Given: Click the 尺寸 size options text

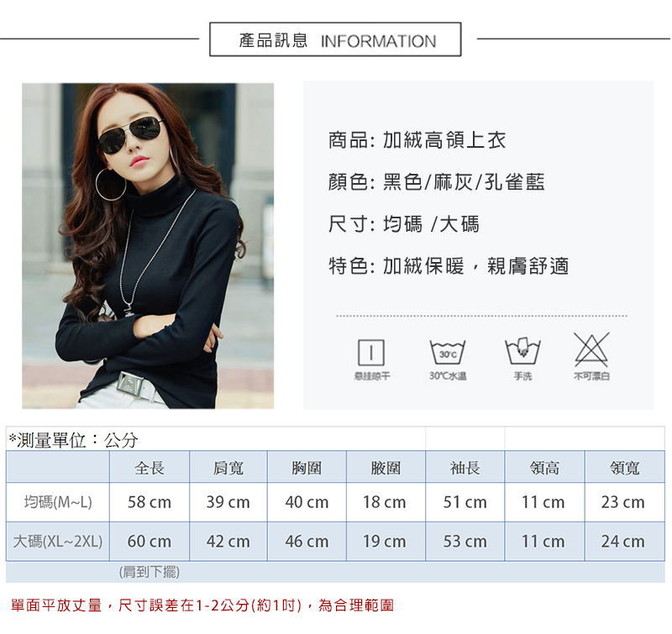Looking at the screenshot, I should 404,224.
